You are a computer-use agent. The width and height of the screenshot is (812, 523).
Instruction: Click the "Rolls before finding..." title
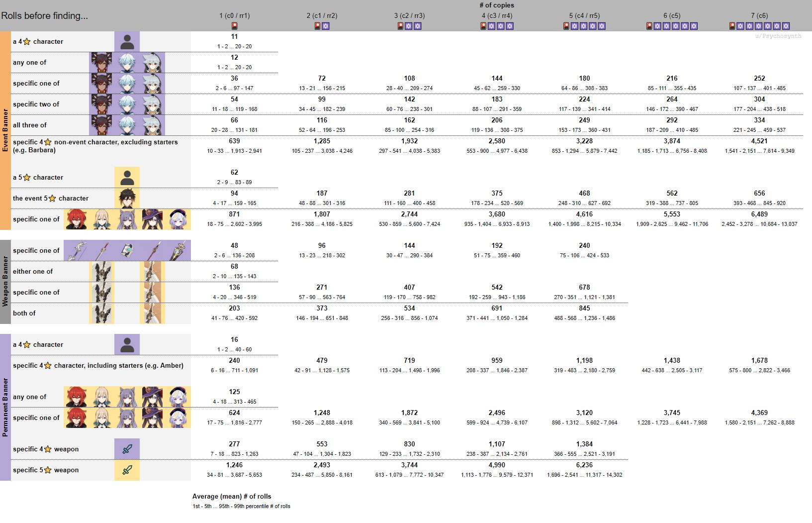tap(45, 15)
